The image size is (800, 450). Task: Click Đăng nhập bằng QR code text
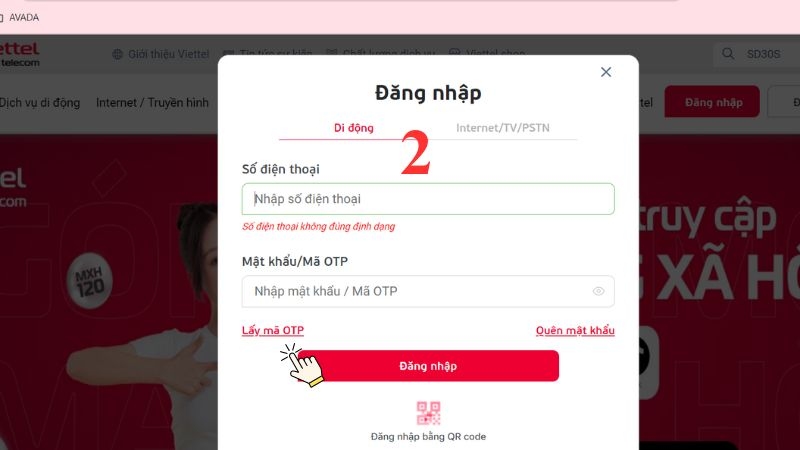point(428,437)
